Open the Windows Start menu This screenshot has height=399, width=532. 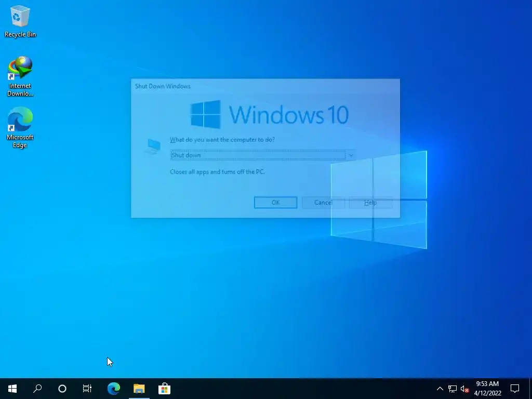coord(12,389)
